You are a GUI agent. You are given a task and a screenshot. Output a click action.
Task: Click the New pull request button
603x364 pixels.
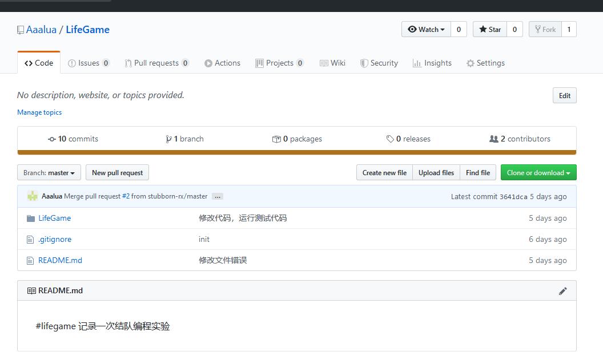(117, 172)
